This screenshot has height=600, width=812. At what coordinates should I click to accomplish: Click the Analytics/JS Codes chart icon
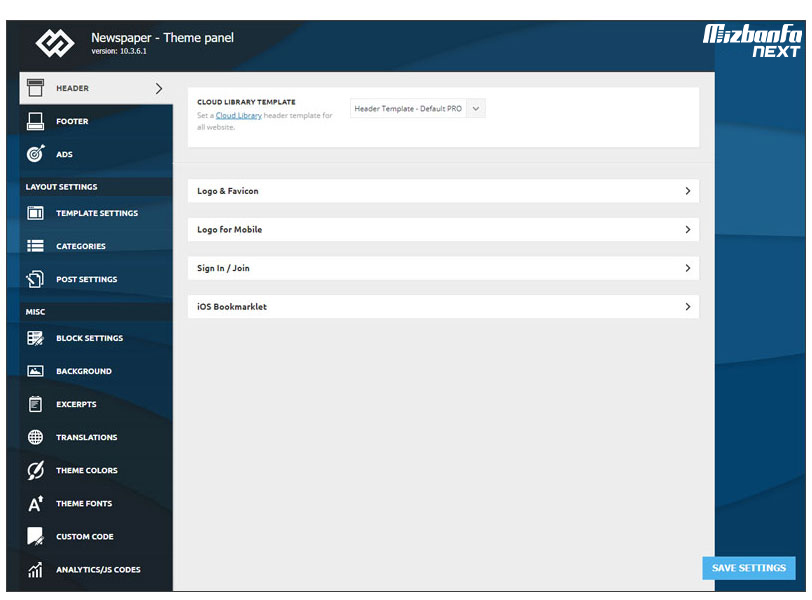(x=35, y=569)
